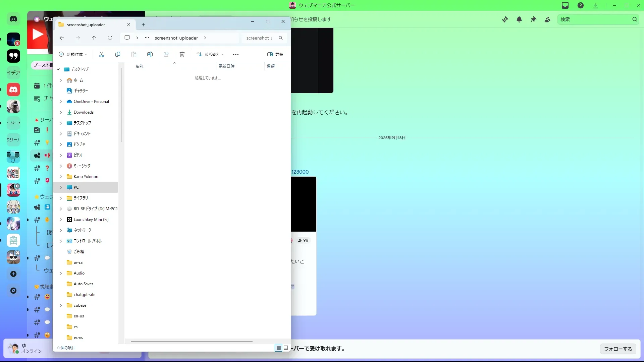Click the Copy icon in Explorer toolbar
The image size is (644, 362).
[118, 54]
